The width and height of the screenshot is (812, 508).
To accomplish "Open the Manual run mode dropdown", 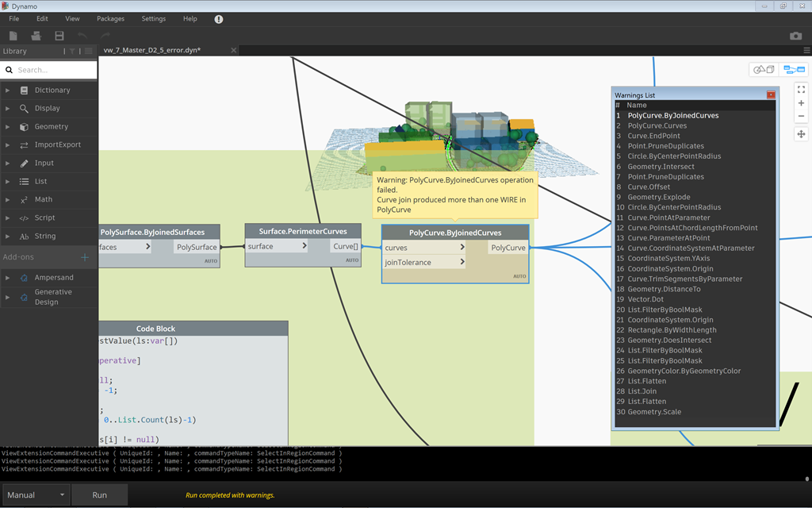I will 36,495.
